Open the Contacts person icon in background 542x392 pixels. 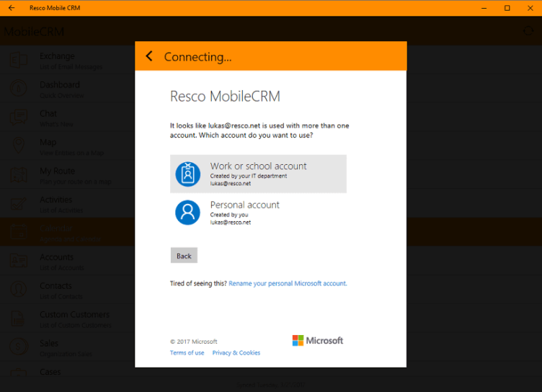pyautogui.click(x=19, y=289)
